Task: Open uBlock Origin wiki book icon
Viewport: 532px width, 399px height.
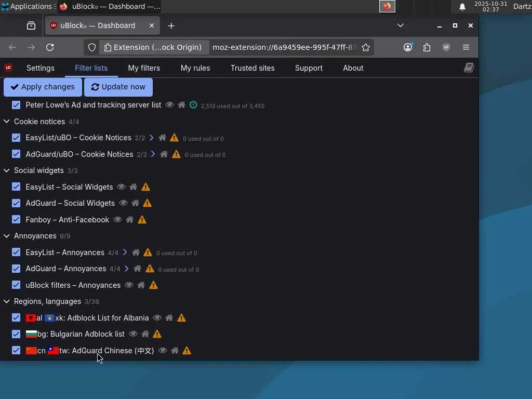Action: point(469,68)
